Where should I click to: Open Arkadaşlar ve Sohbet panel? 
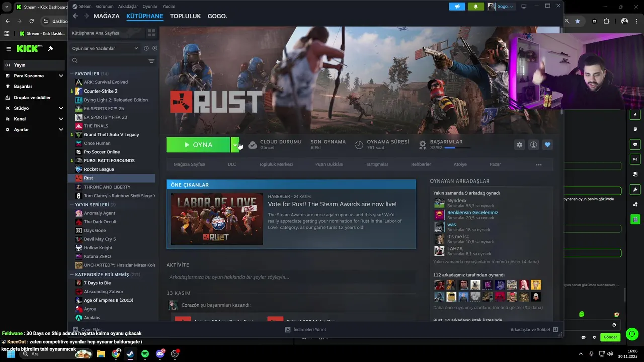click(534, 329)
